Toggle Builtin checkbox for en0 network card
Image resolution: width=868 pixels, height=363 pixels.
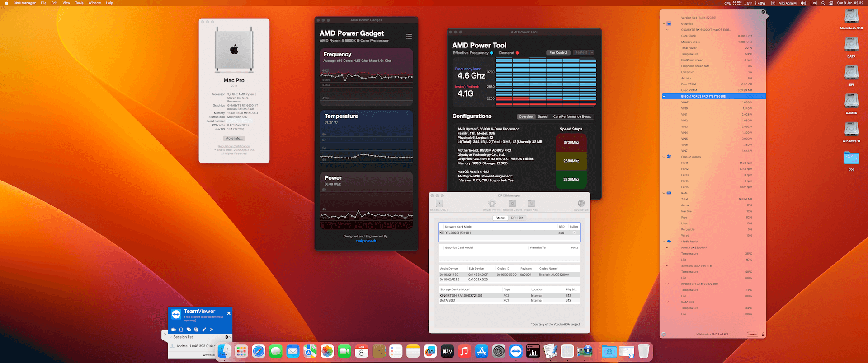[574, 233]
